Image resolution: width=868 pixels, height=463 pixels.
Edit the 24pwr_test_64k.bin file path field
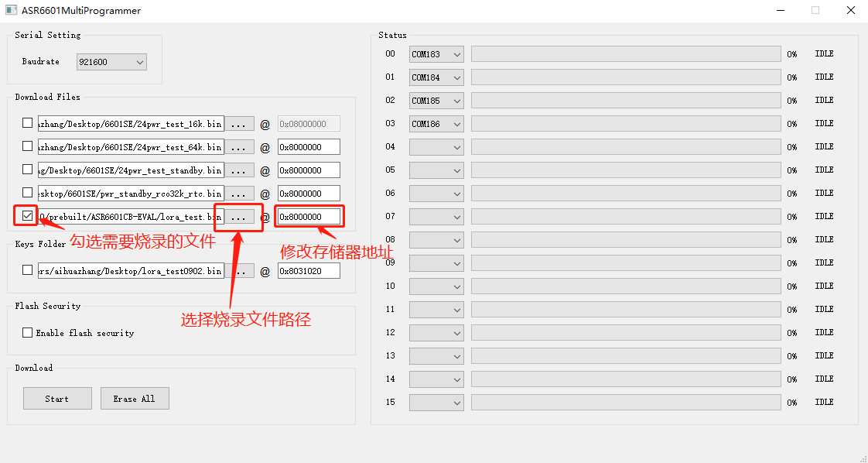coord(131,147)
